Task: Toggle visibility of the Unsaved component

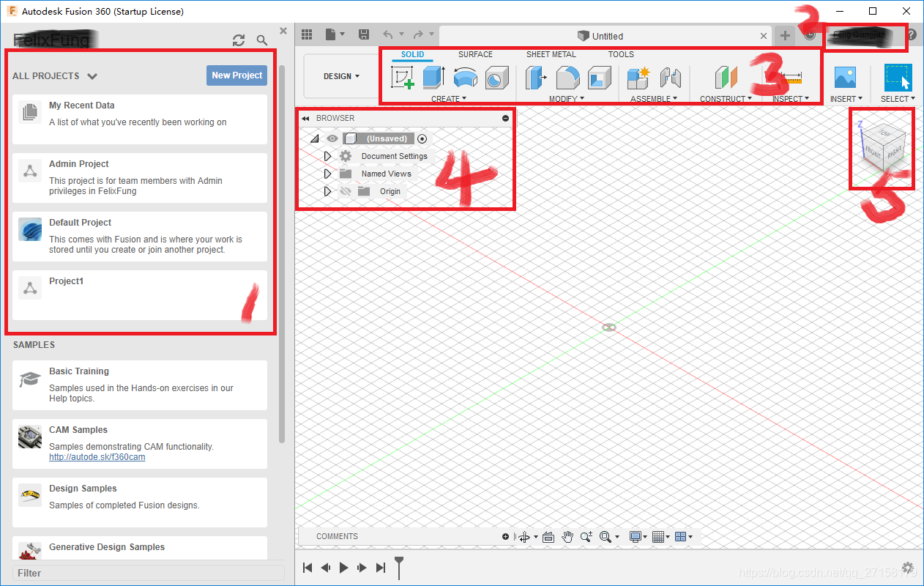Action: (332, 138)
